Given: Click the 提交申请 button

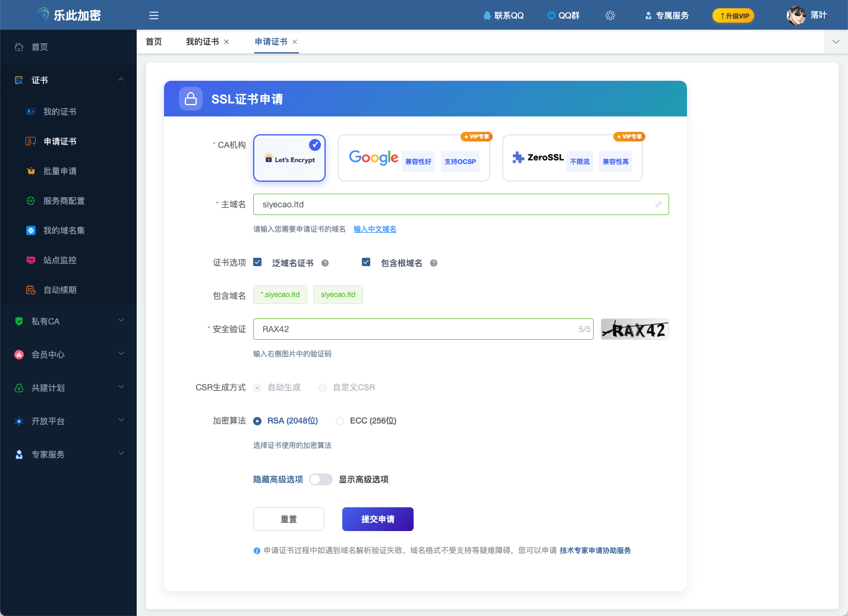Looking at the screenshot, I should 378,519.
